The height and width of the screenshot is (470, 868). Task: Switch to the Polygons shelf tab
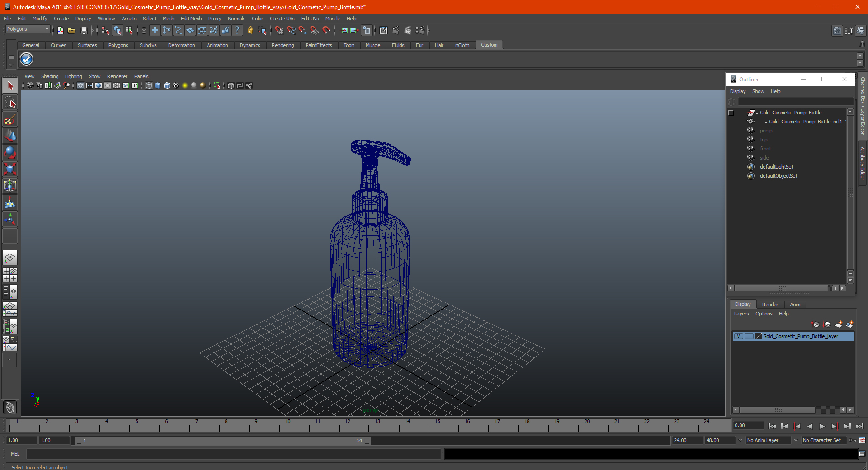[118, 45]
